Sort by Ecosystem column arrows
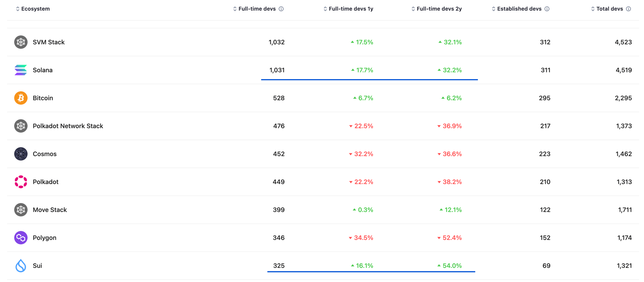Screen dimensions: 644x282 [x=18, y=9]
